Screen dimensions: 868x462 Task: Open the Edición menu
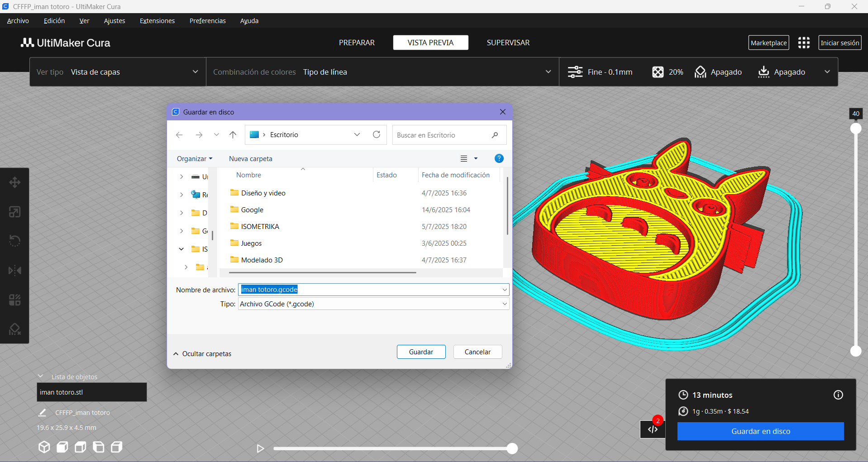[54, 21]
